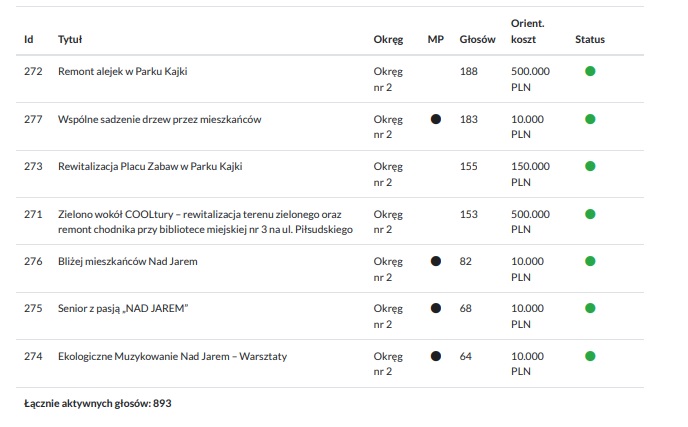Click the Status column header
The height and width of the screenshot is (427, 688).
pyautogui.click(x=590, y=40)
